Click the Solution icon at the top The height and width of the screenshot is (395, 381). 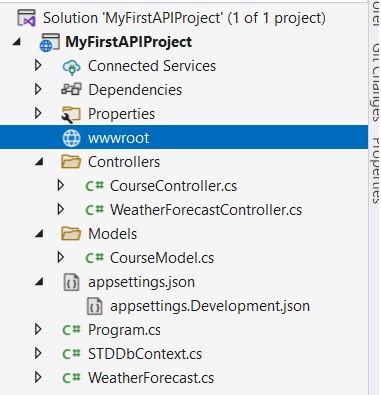point(26,18)
